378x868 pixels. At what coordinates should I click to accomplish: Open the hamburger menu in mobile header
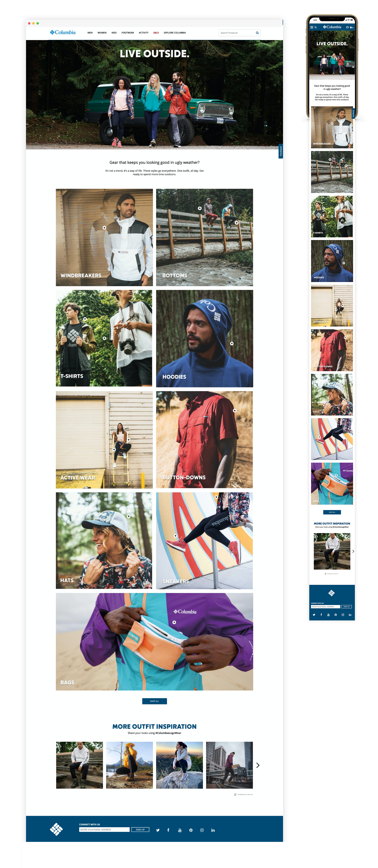(312, 27)
